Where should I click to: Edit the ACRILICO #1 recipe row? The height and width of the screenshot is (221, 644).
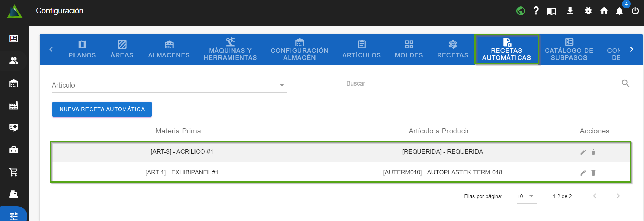(x=583, y=152)
